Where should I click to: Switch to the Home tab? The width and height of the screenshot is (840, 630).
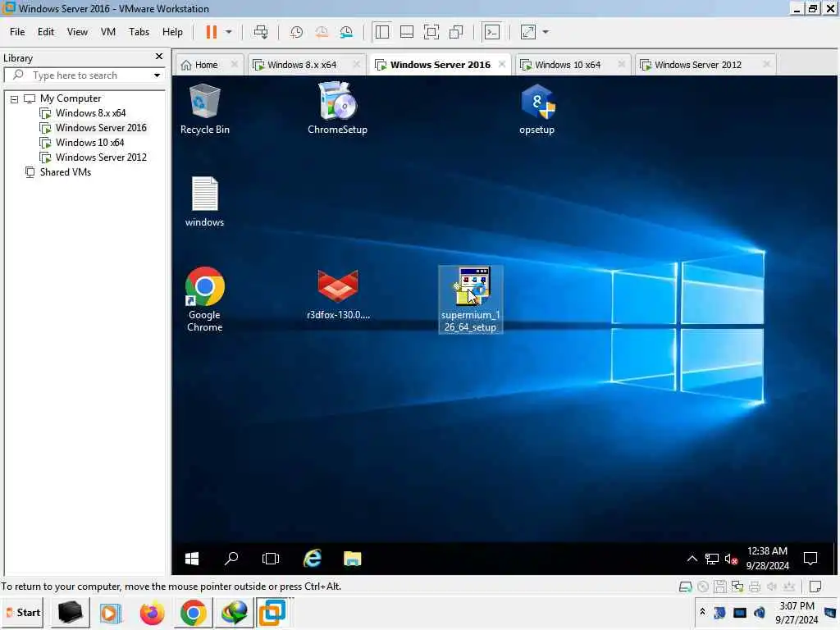[x=206, y=65]
